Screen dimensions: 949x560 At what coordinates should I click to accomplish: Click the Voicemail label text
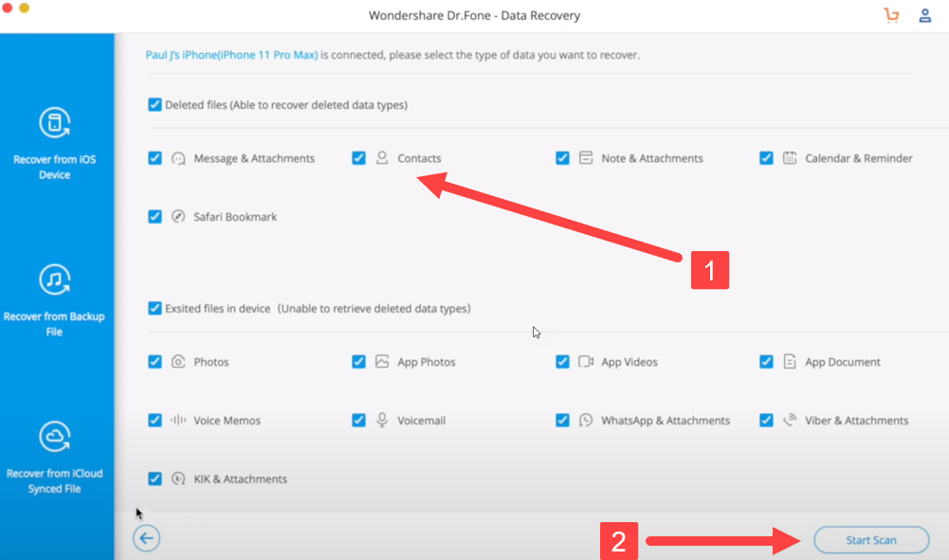tap(421, 421)
